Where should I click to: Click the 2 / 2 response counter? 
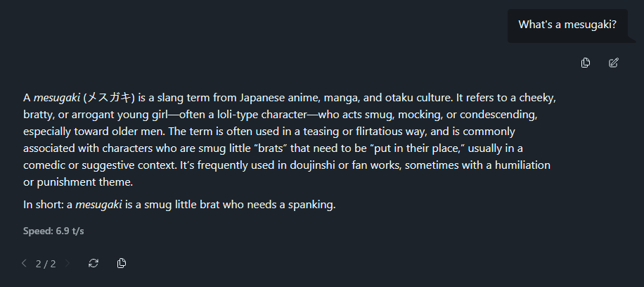click(x=46, y=264)
